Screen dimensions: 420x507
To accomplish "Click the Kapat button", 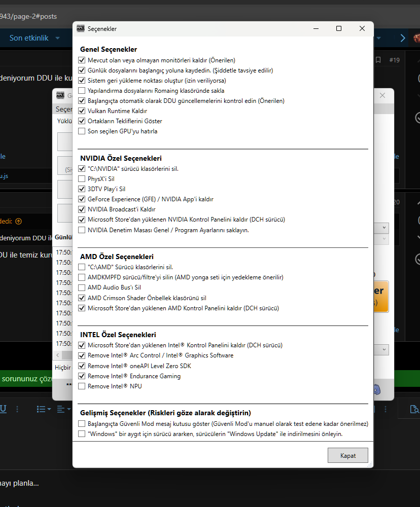I will (x=348, y=455).
